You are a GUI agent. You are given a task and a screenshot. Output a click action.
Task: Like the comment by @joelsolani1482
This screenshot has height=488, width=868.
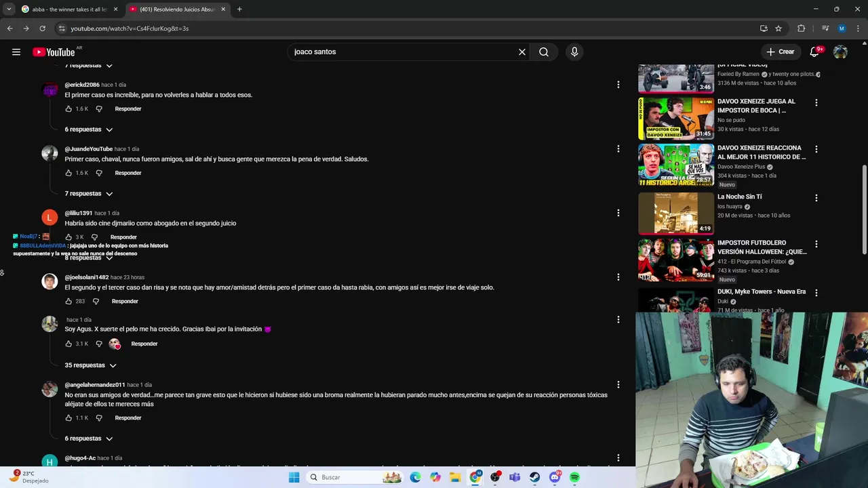tap(68, 302)
